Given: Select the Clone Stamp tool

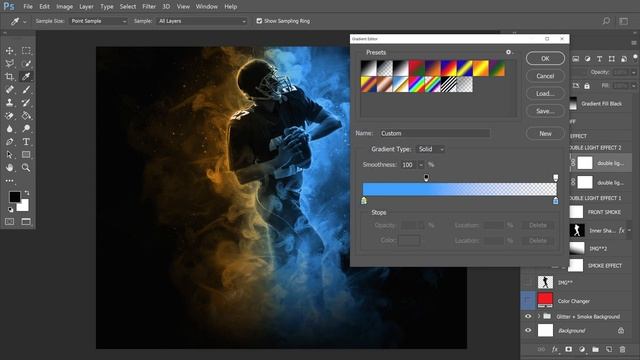Looking at the screenshot, I should tap(9, 103).
